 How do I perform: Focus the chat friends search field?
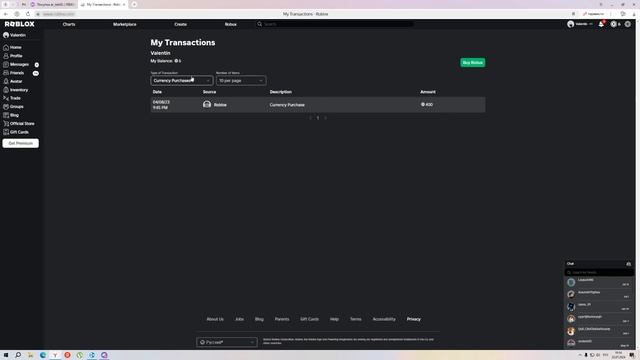(599, 272)
